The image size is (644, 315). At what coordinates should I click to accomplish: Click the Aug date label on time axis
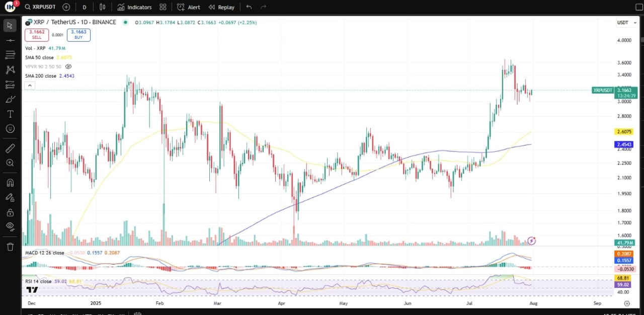(533, 303)
